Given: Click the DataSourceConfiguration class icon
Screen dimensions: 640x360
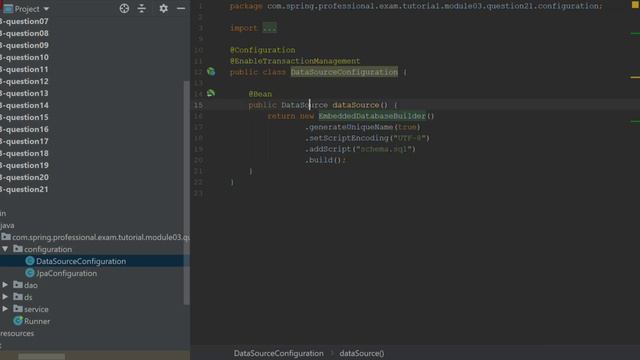Looking at the screenshot, I should (x=30, y=261).
